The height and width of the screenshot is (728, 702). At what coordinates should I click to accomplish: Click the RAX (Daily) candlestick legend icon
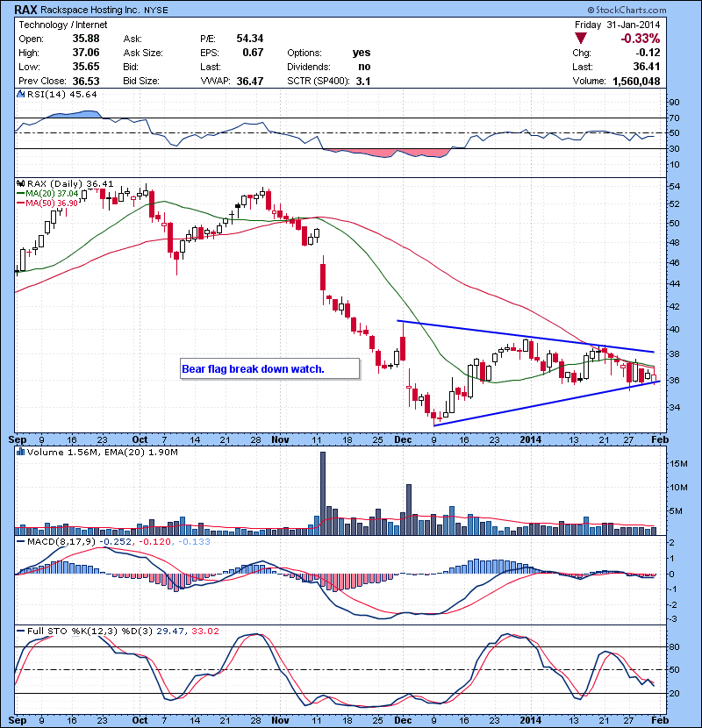point(20,184)
